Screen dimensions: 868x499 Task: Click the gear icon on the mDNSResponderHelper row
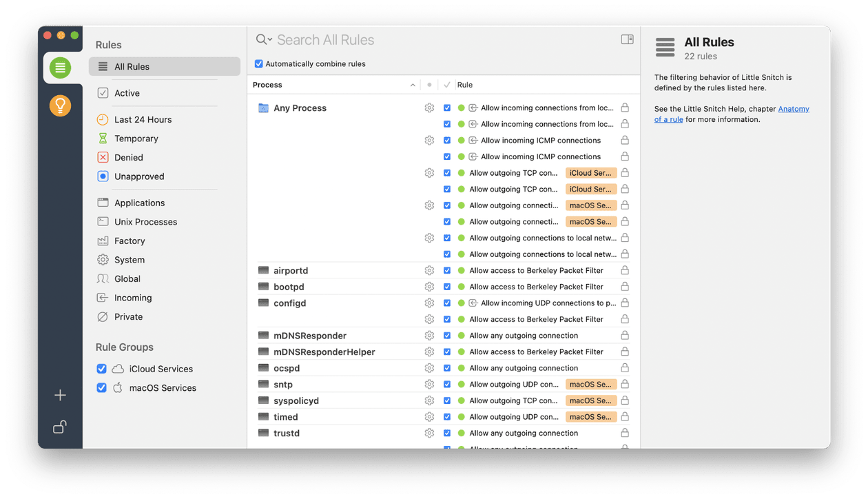(x=429, y=352)
